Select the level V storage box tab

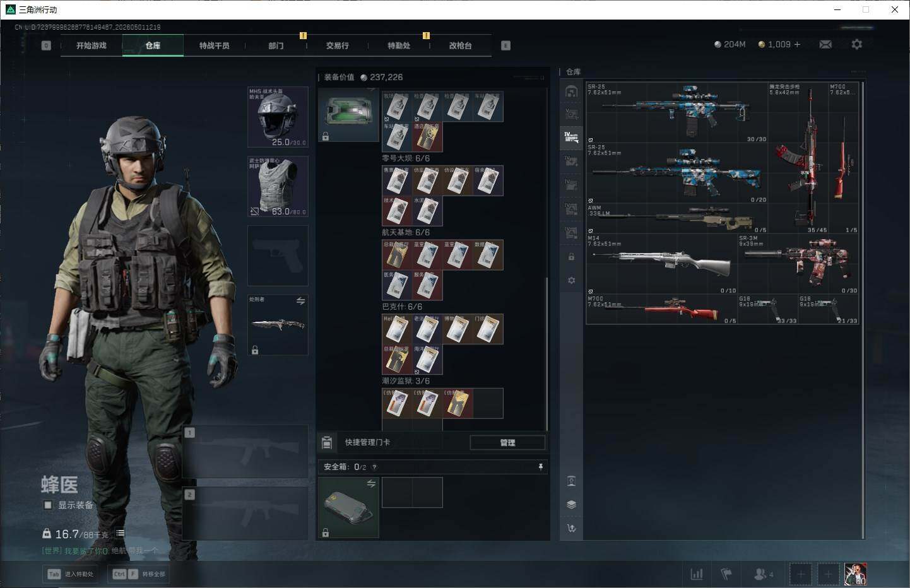tap(571, 115)
